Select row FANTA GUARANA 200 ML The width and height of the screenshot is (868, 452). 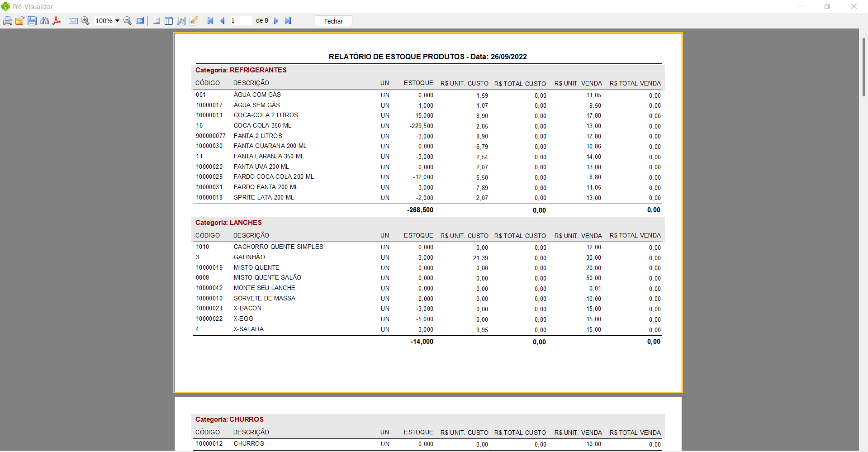428,146
